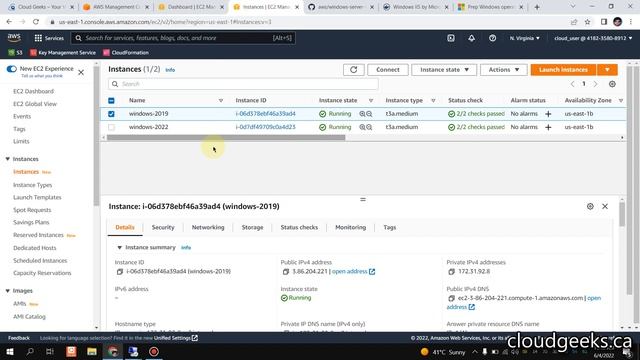
Task: Close the instance details panel
Action: click(605, 207)
